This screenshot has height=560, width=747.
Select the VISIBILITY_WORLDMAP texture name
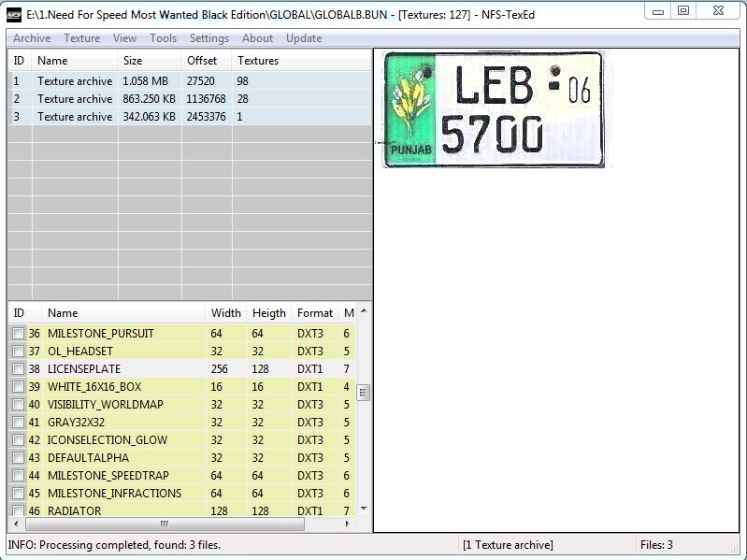[x=106, y=404]
